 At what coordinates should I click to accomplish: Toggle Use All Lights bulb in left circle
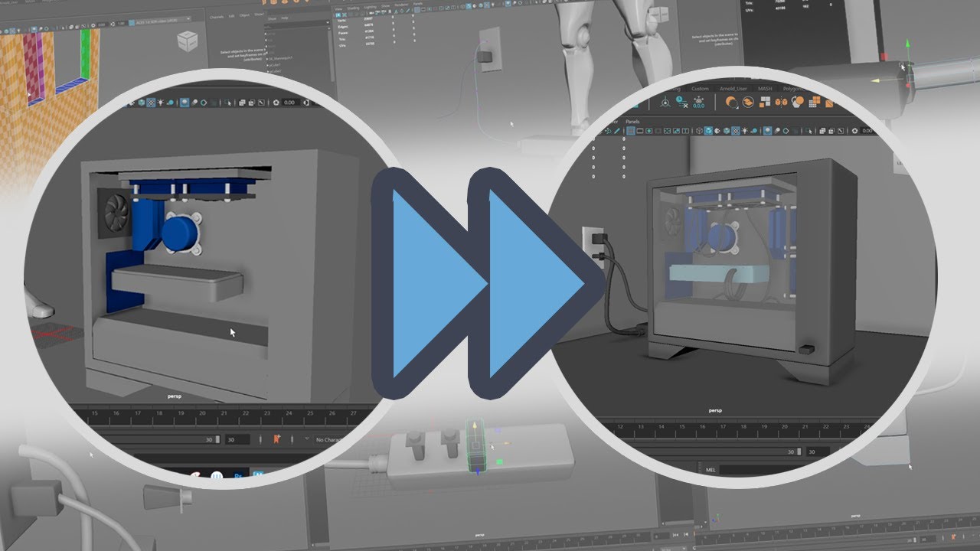coord(161,103)
